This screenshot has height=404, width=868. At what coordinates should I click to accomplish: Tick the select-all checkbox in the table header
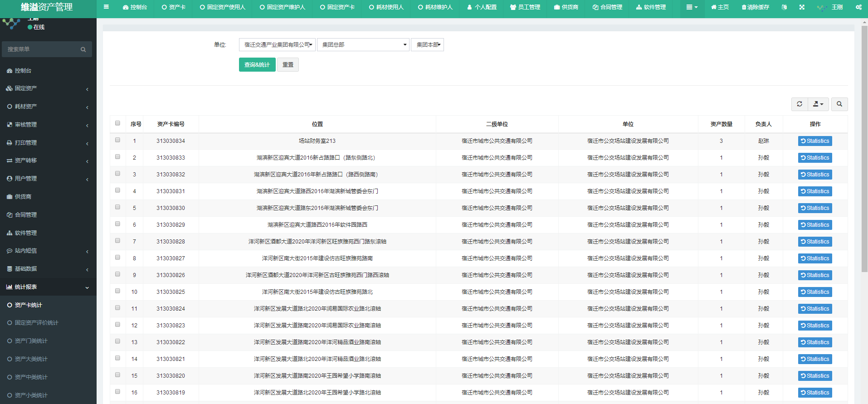click(118, 123)
